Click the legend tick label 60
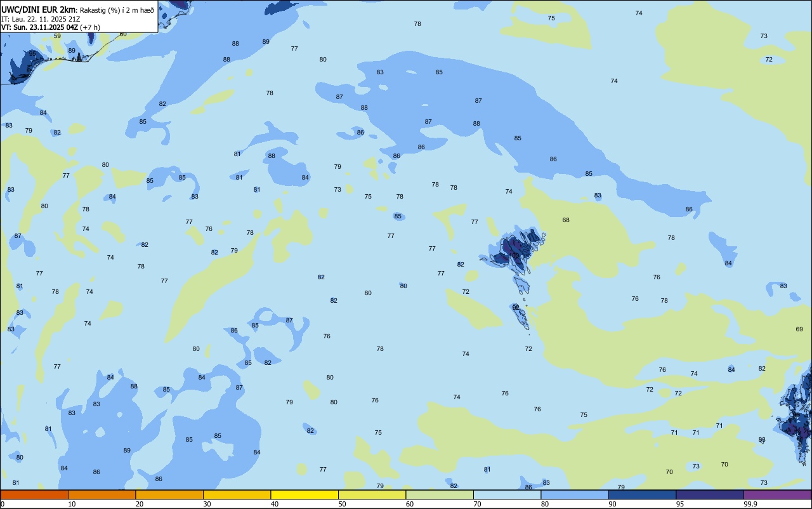Image resolution: width=812 pixels, height=509 pixels. coord(410,504)
